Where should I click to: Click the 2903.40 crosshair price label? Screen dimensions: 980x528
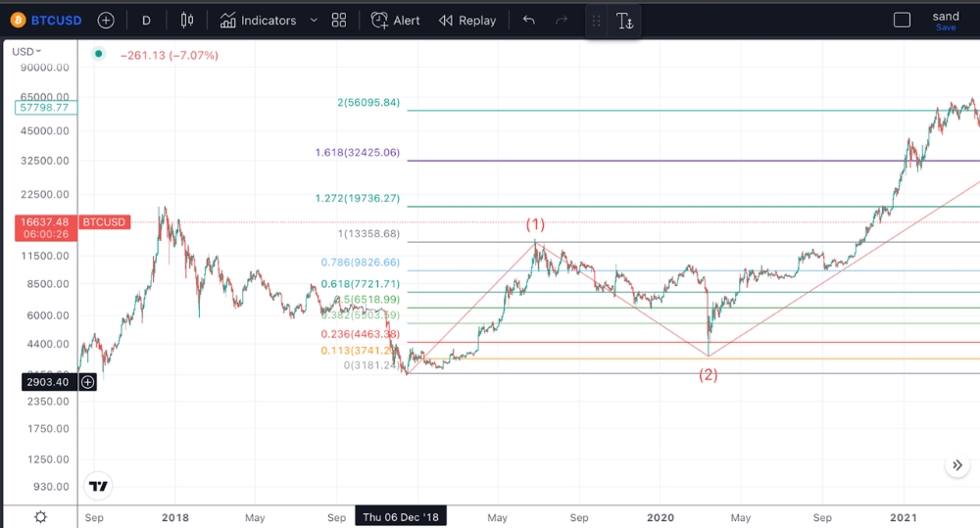coord(49,382)
